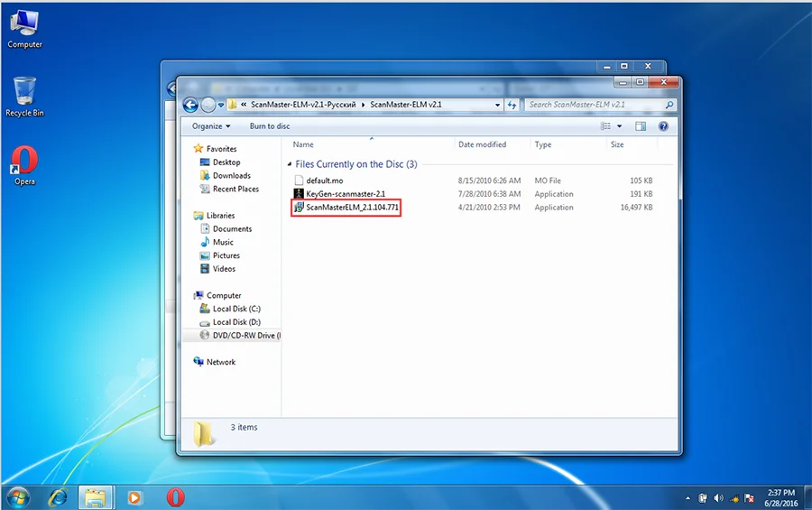Screen dimensions: 812x510
Task: Click the default.mo blank file icon
Action: pos(299,181)
